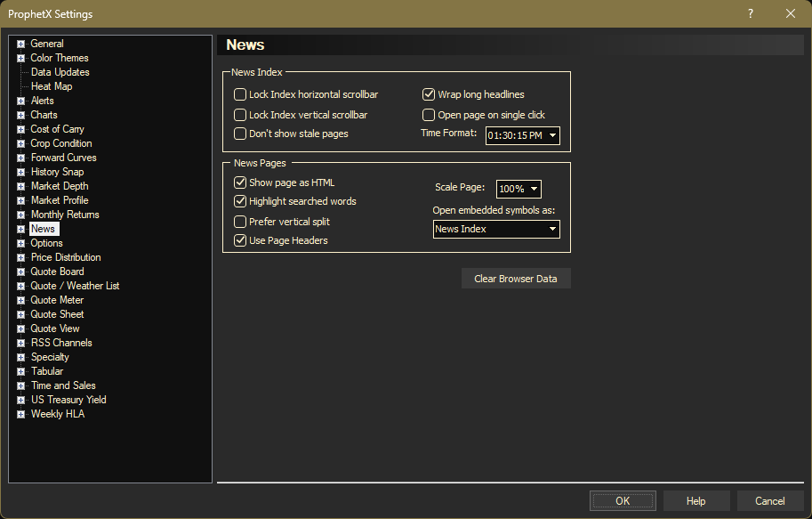Open embedded symbols News Index dropdown

click(496, 229)
